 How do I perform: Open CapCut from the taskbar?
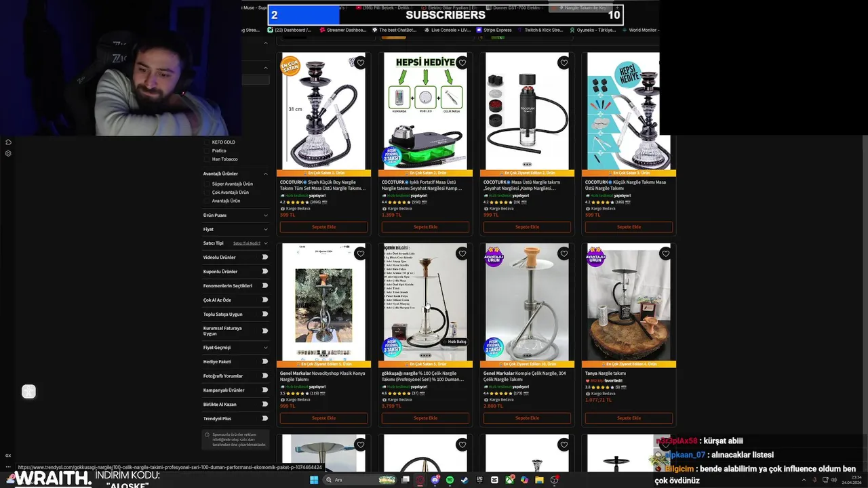494,480
